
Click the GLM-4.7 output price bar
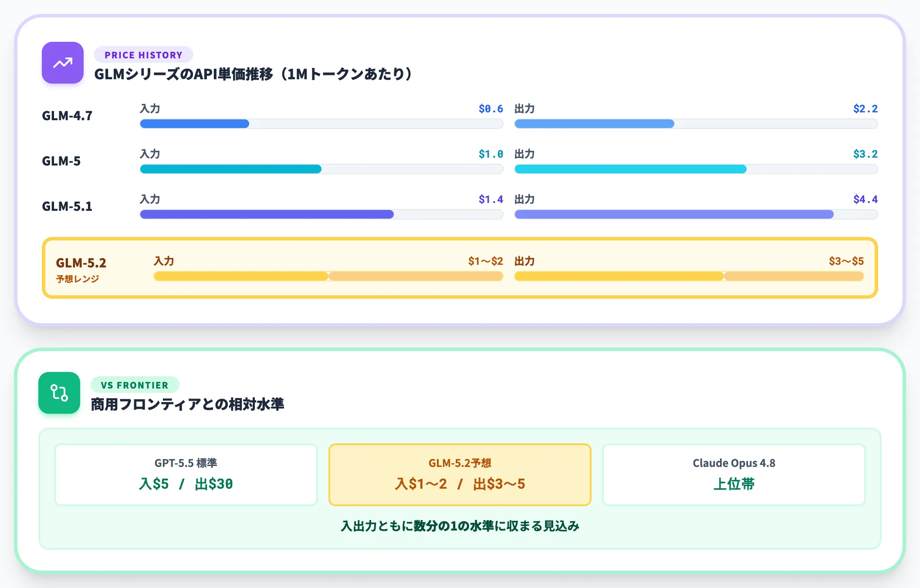coord(696,124)
